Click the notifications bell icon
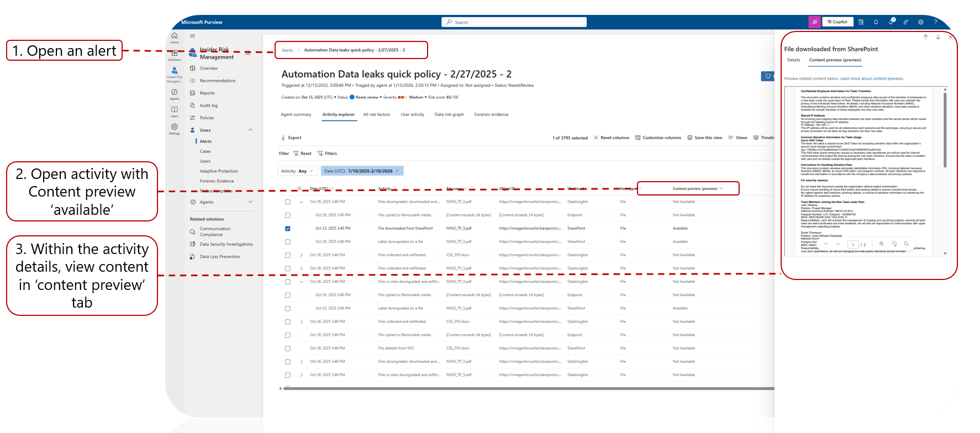The width and height of the screenshot is (980, 433). coord(876,22)
